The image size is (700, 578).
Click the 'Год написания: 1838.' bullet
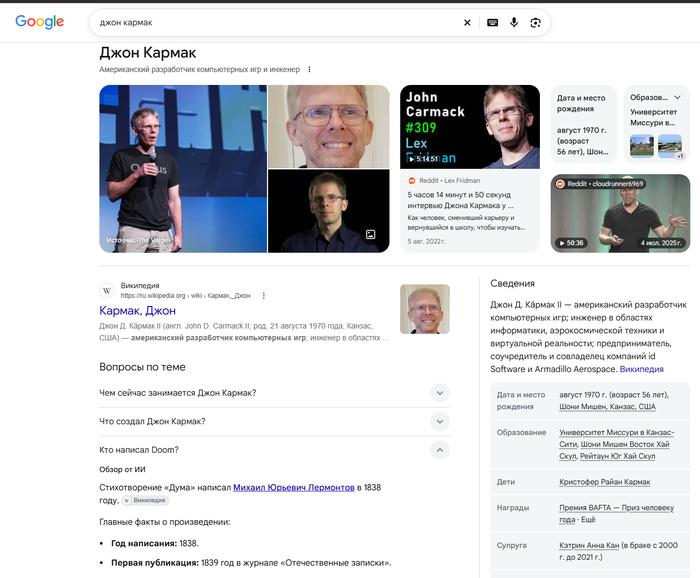(x=155, y=543)
